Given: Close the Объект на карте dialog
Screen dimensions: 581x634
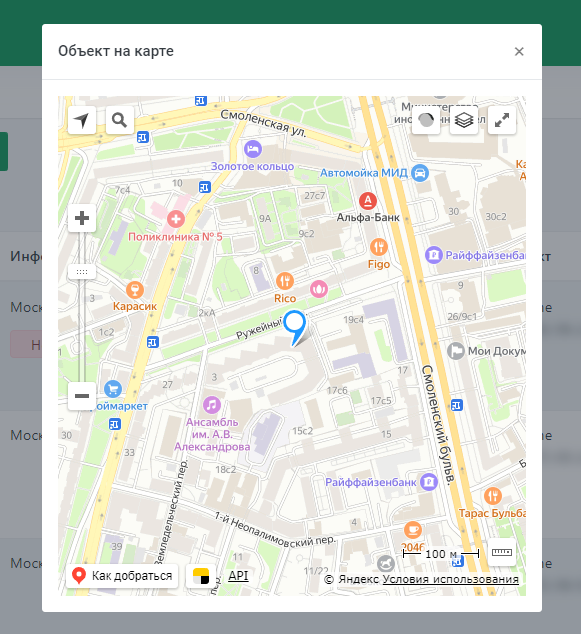Looking at the screenshot, I should click(x=519, y=51).
